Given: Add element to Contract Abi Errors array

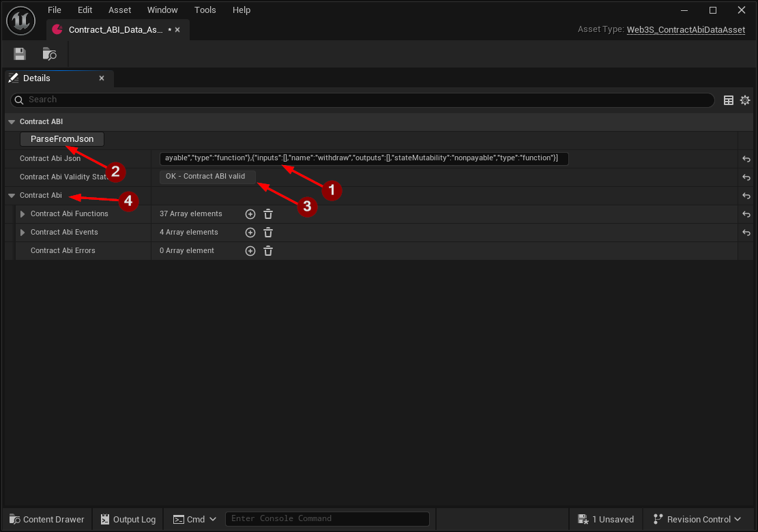Looking at the screenshot, I should [250, 250].
